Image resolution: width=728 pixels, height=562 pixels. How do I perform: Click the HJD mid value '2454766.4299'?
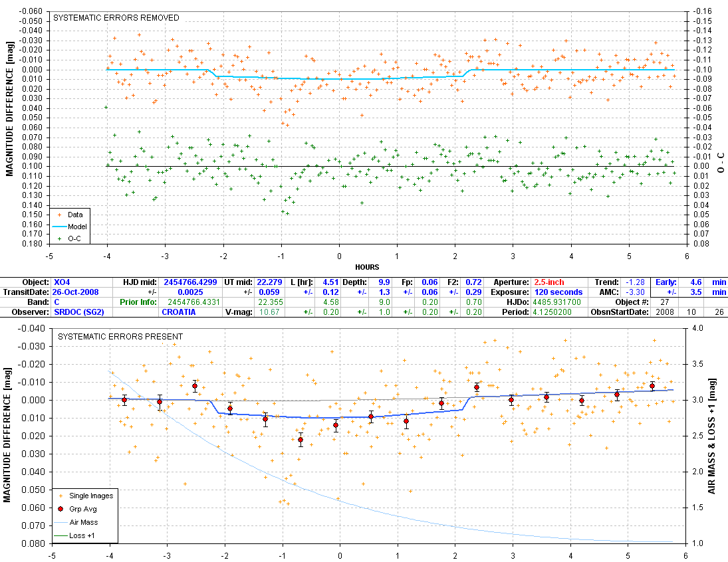[x=190, y=282]
